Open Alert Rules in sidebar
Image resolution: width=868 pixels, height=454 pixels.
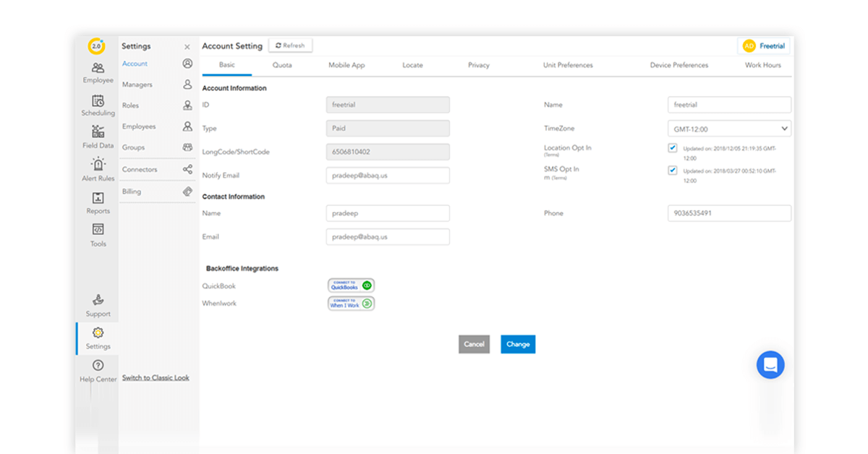tap(98, 166)
